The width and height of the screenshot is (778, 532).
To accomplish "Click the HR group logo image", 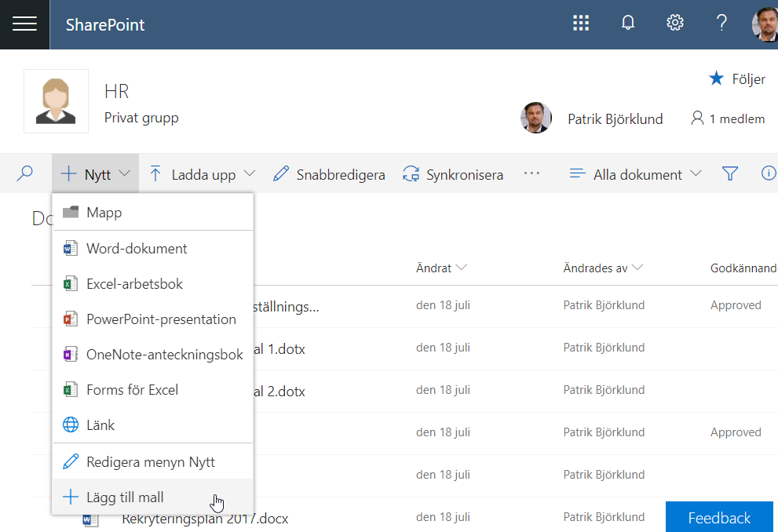I will pyautogui.click(x=56, y=101).
